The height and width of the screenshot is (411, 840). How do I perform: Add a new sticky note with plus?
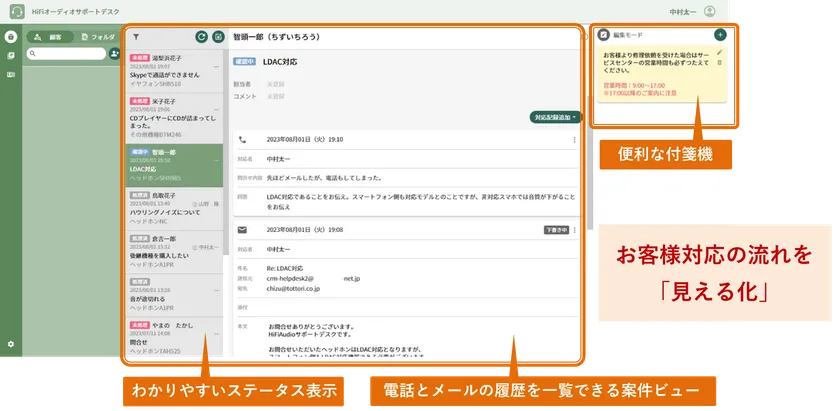[x=720, y=34]
